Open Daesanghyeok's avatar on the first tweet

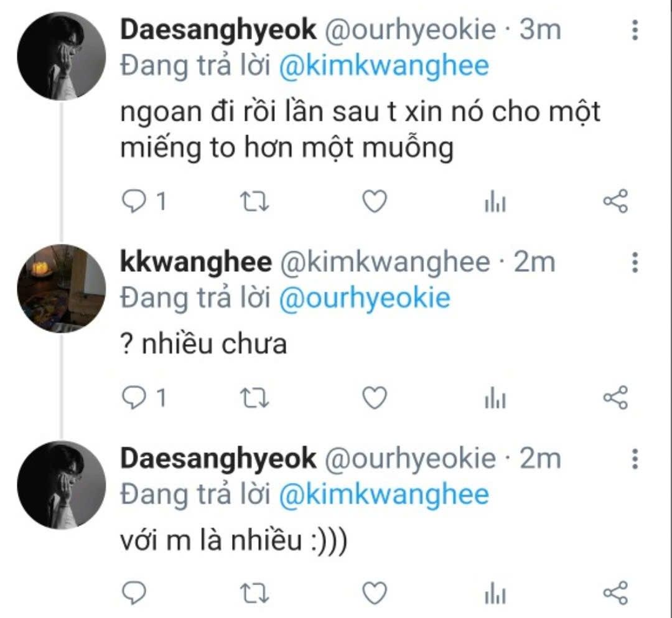(61, 56)
